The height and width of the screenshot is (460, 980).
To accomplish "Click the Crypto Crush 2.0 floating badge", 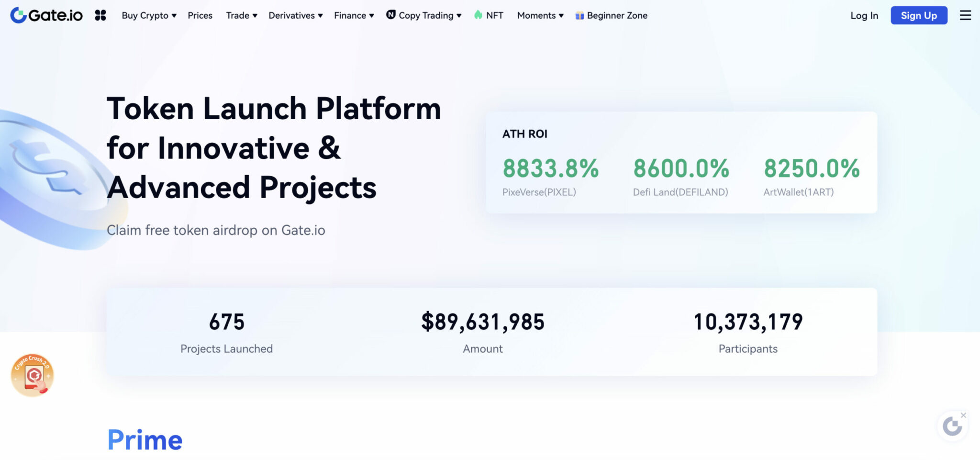I will click(x=32, y=375).
